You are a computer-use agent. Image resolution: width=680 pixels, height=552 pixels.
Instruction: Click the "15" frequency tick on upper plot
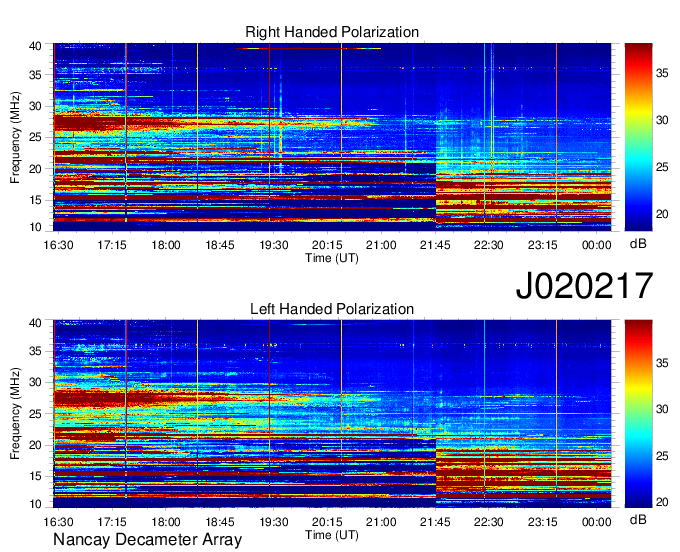point(35,200)
